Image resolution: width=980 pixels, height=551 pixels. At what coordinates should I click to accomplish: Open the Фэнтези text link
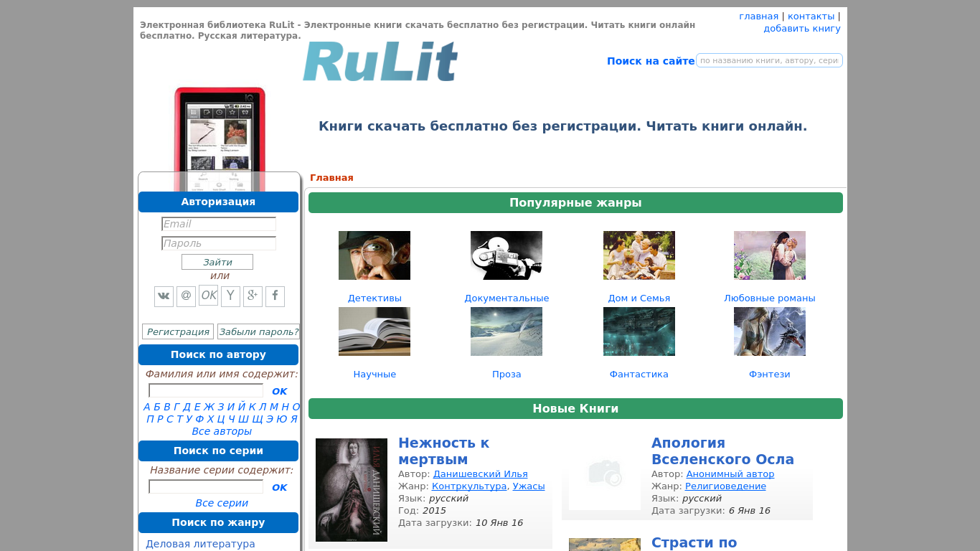click(770, 374)
